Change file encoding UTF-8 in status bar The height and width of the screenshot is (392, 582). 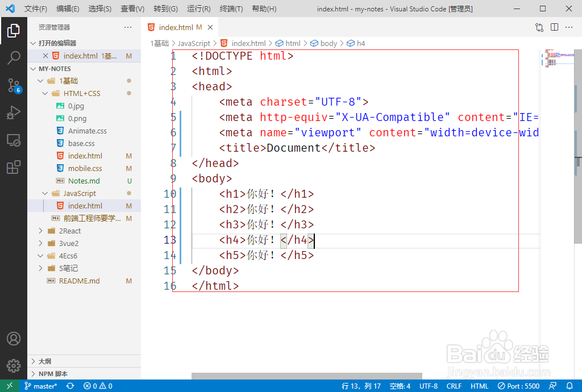tap(429, 386)
